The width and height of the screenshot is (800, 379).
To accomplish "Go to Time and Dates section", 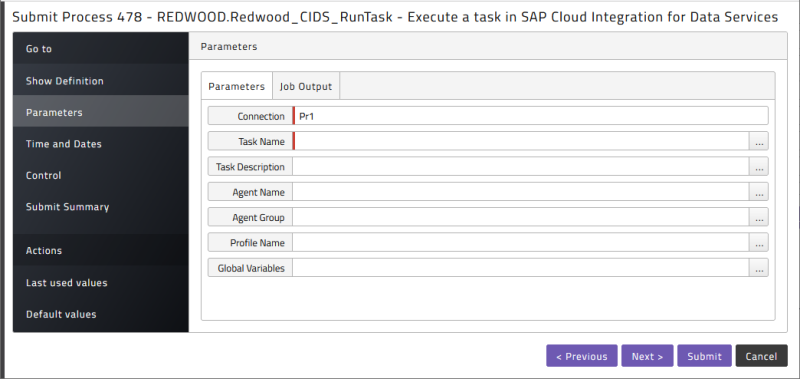I will 101,144.
